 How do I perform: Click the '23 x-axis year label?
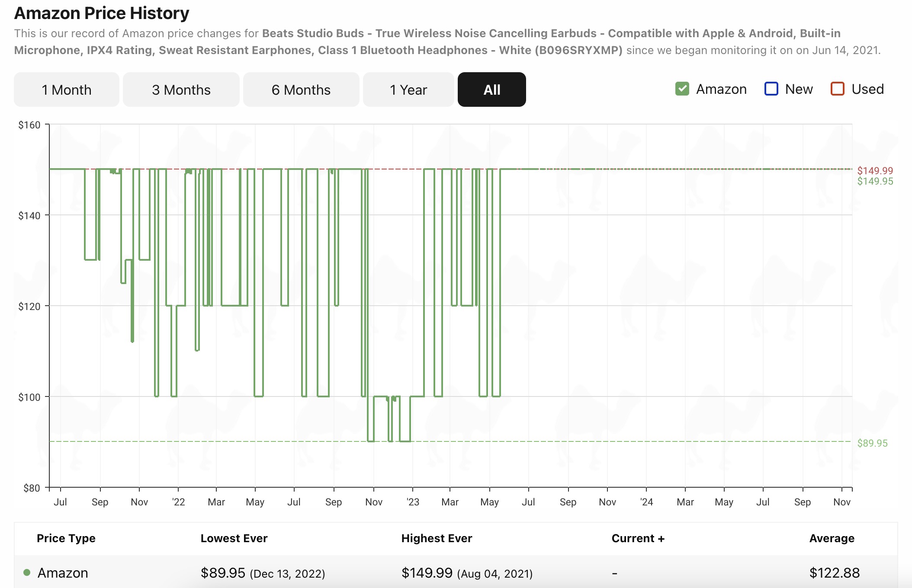tap(413, 502)
